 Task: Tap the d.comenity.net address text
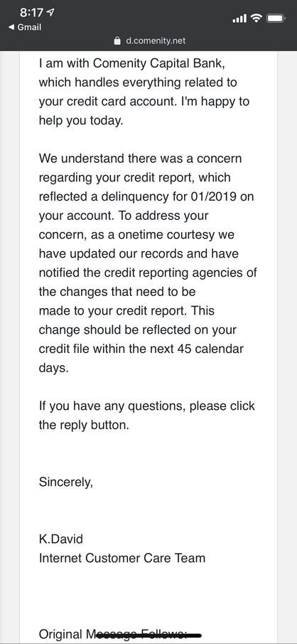pyautogui.click(x=156, y=41)
